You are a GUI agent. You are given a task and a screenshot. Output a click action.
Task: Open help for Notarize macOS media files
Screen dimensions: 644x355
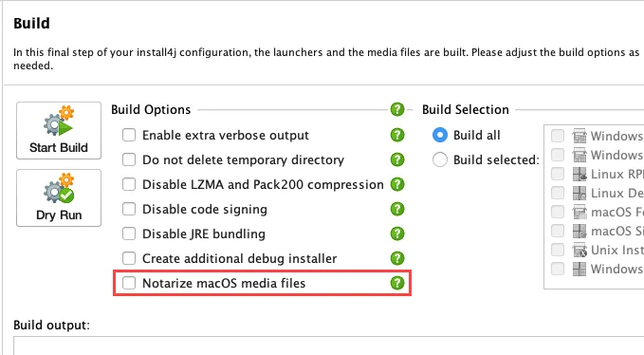coord(397,283)
